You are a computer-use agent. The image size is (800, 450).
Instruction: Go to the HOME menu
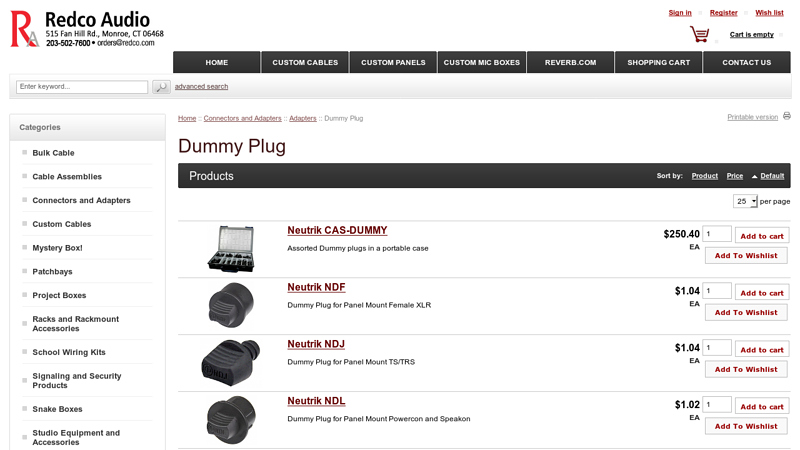(217, 62)
